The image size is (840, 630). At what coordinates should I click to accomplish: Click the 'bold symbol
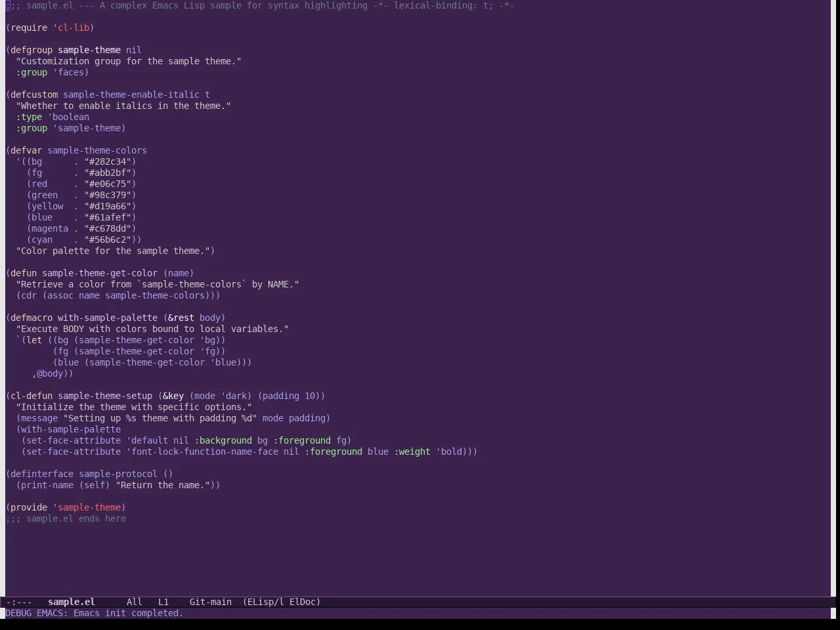[449, 451]
